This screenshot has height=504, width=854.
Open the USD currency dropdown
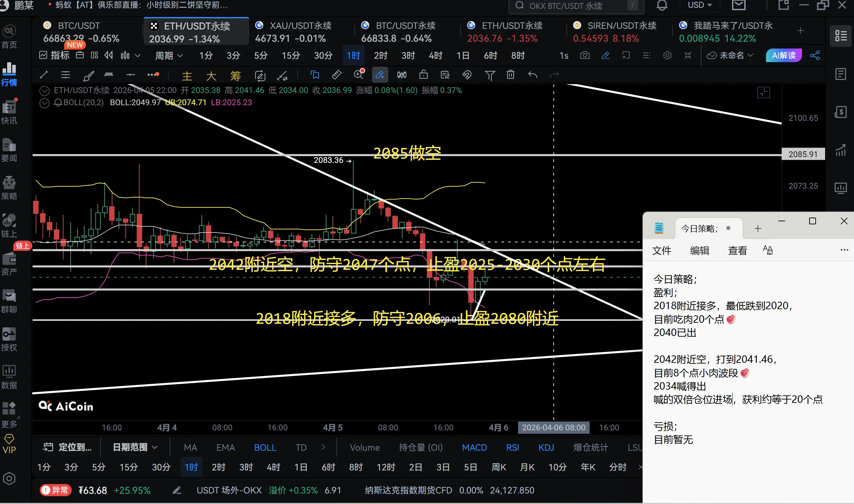tap(699, 5)
